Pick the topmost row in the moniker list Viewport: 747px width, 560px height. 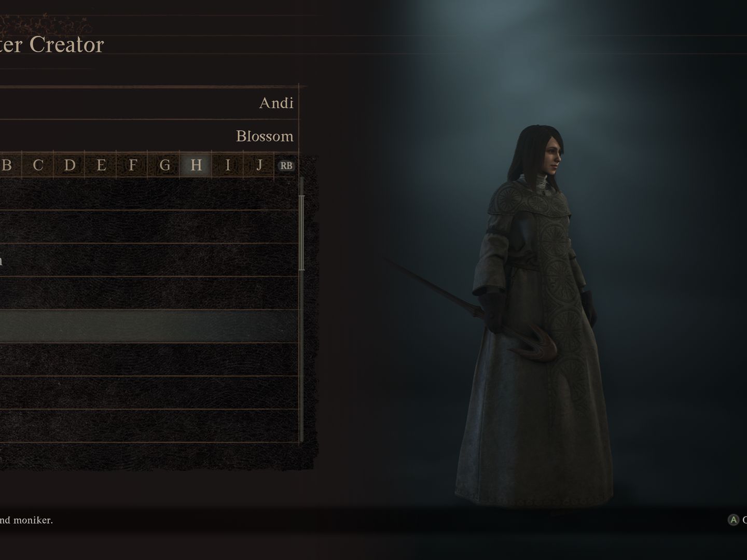tap(149, 193)
